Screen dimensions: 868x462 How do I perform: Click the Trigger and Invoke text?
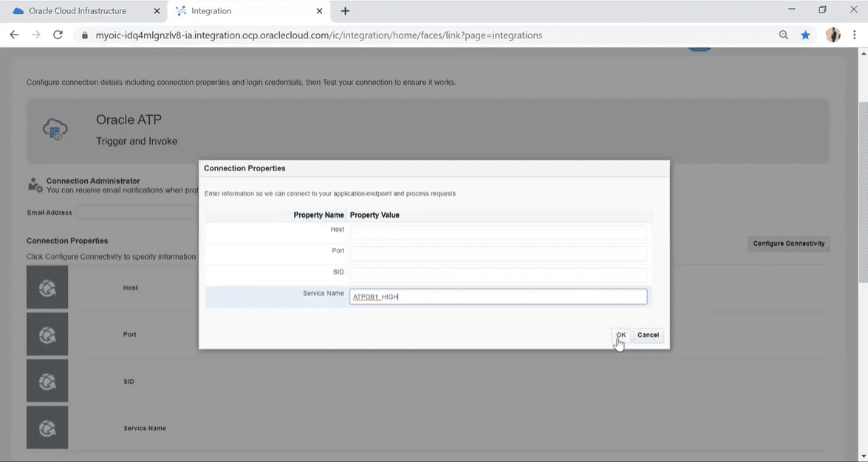137,141
